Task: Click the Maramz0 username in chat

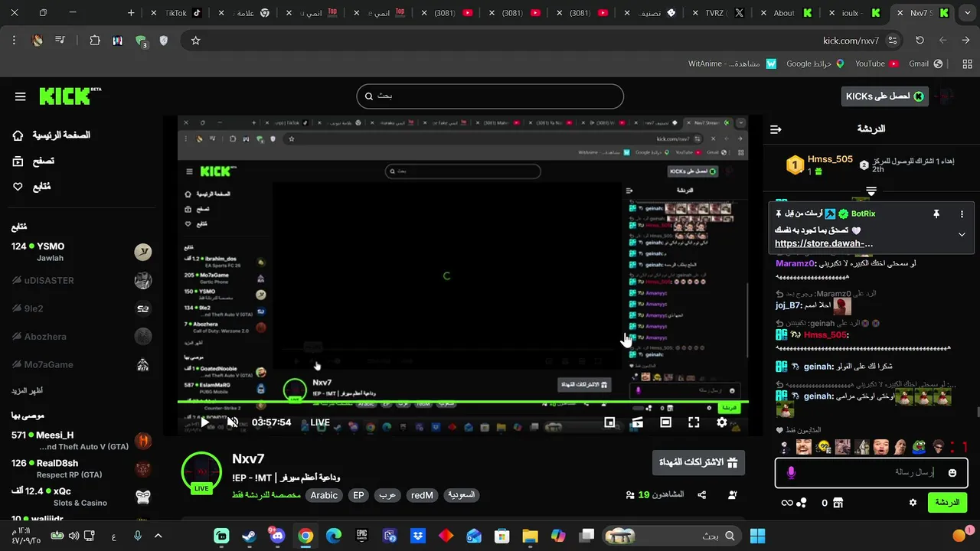Action: coord(795,262)
